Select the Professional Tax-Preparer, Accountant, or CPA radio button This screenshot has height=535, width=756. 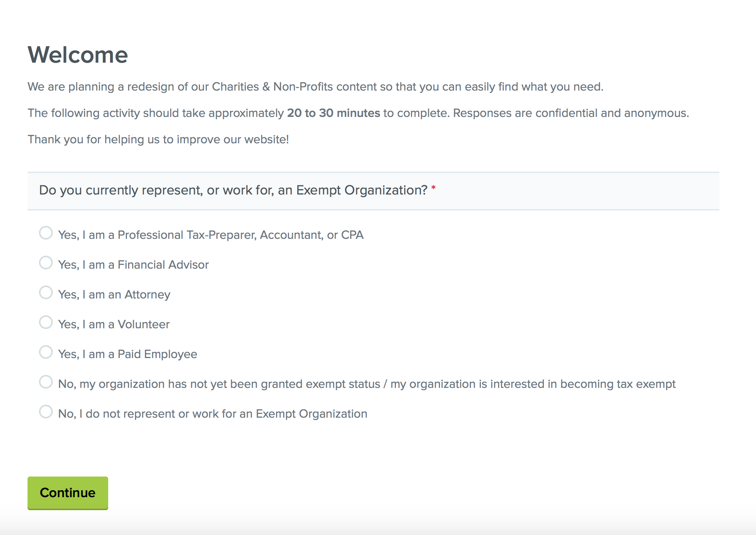(46, 233)
